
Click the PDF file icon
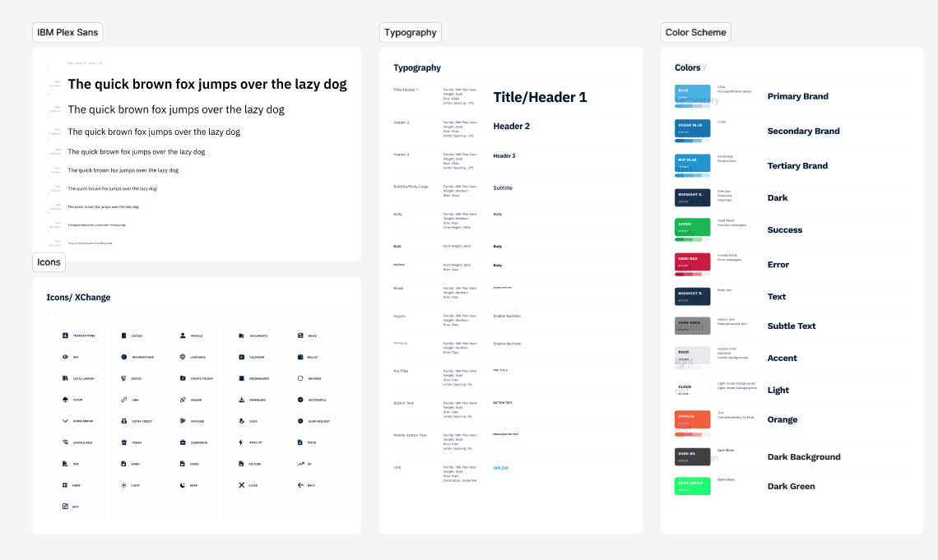(65, 464)
